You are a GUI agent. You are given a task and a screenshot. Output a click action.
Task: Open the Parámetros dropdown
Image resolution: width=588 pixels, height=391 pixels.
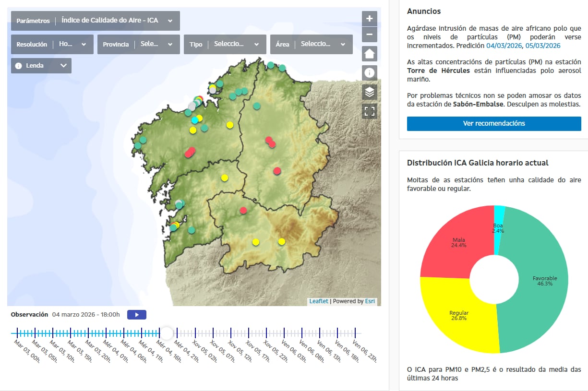click(96, 21)
